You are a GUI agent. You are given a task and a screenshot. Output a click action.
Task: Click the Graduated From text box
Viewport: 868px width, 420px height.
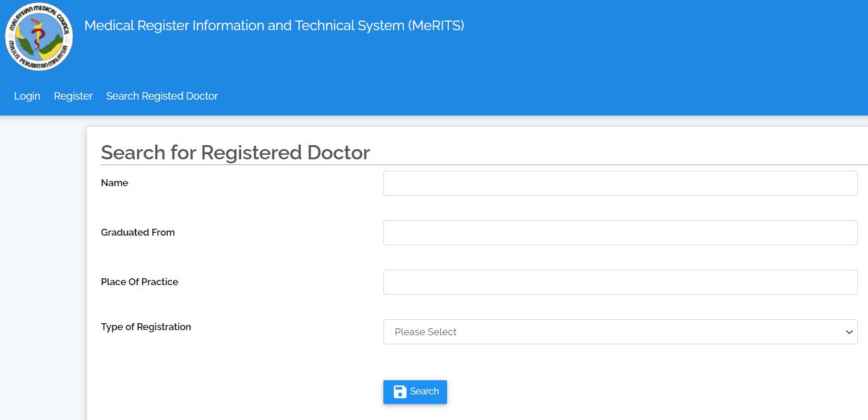tap(620, 232)
